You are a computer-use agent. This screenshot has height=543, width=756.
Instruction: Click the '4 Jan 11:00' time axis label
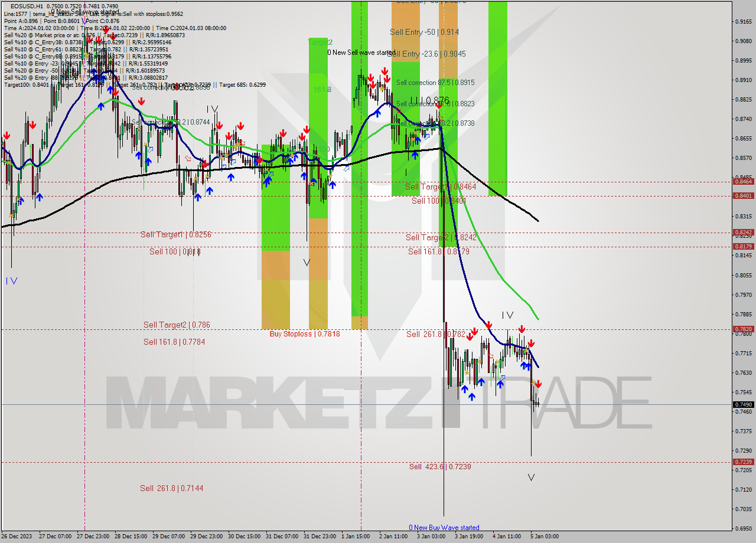[507, 537]
